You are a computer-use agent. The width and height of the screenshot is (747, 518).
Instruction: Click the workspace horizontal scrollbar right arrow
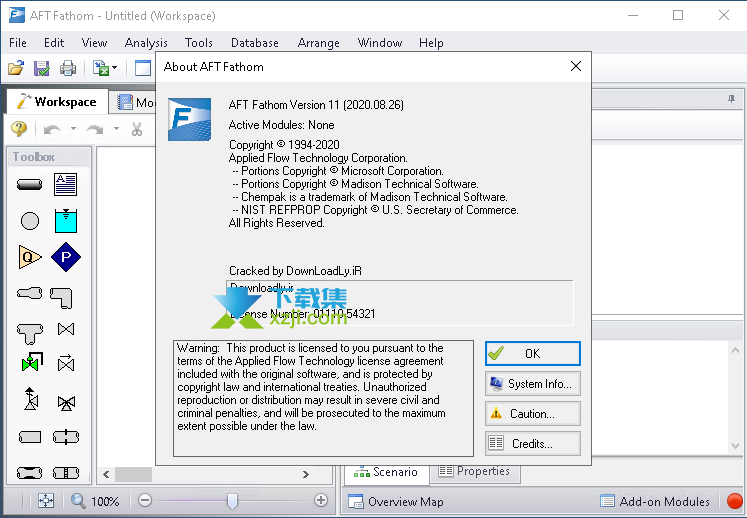(x=306, y=474)
